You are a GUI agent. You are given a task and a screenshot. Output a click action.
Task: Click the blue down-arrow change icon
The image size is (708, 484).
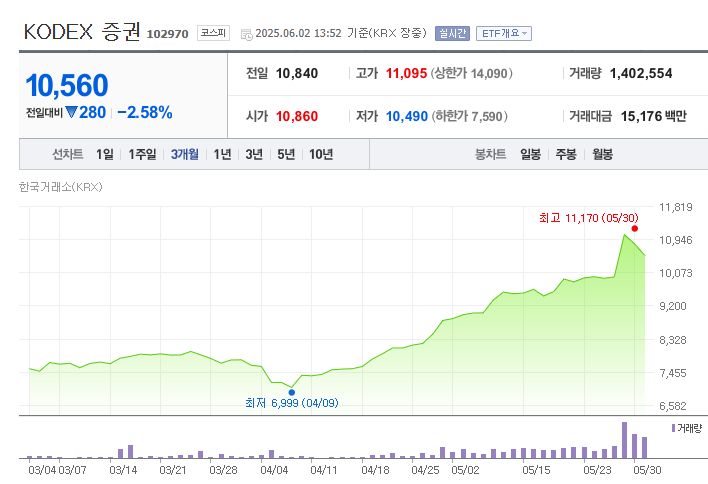(x=71, y=112)
